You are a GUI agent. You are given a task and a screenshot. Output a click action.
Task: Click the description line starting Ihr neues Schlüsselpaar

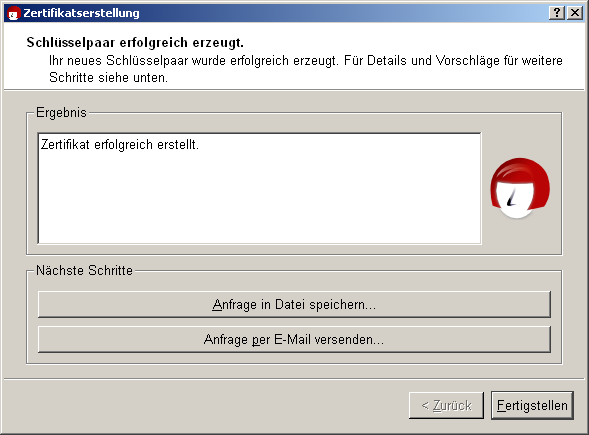point(305,60)
